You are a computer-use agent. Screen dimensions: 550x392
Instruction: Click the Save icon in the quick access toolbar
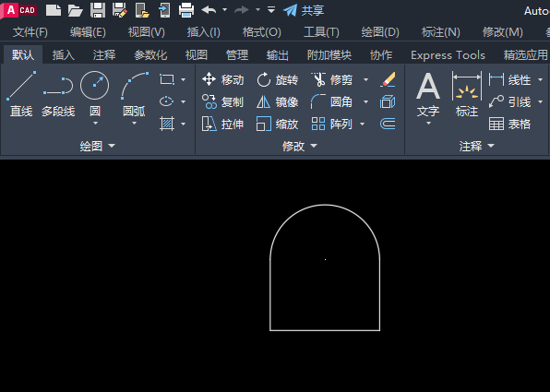click(x=98, y=10)
